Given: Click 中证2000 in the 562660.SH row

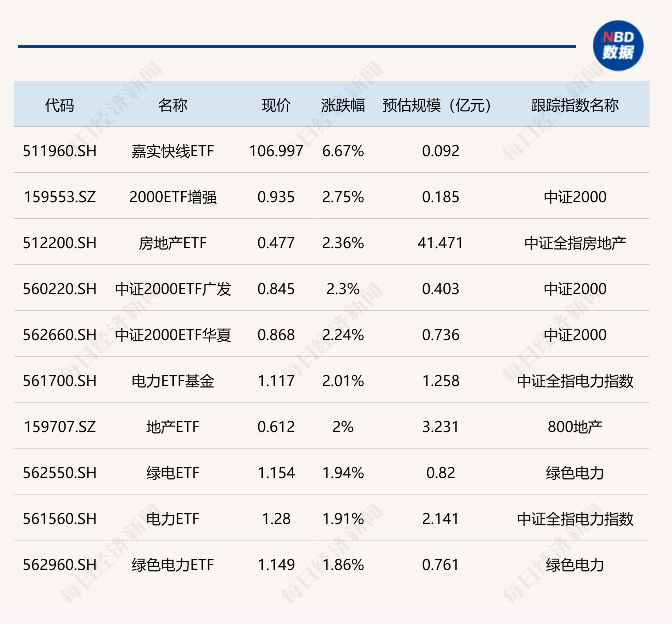Looking at the screenshot, I should tap(575, 335).
